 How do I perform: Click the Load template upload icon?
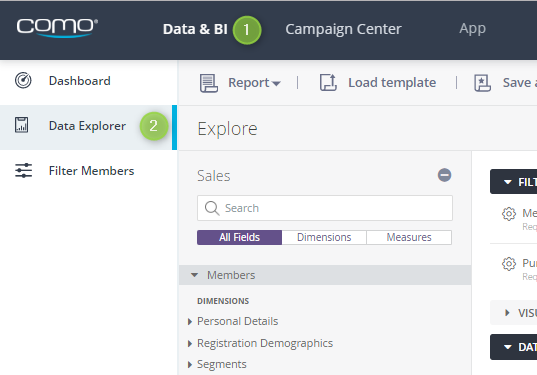(328, 83)
